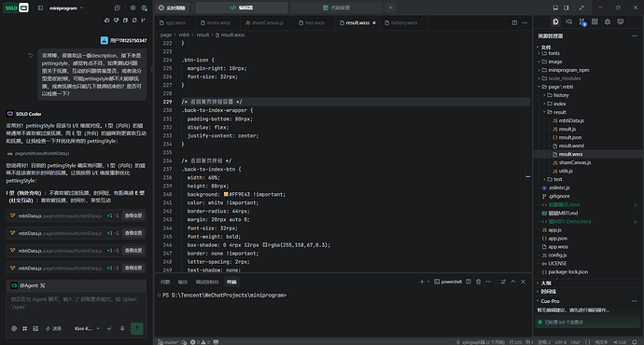Open the settings gear in the SOLO header
This screenshot has height=345, width=644.
click(x=133, y=7)
